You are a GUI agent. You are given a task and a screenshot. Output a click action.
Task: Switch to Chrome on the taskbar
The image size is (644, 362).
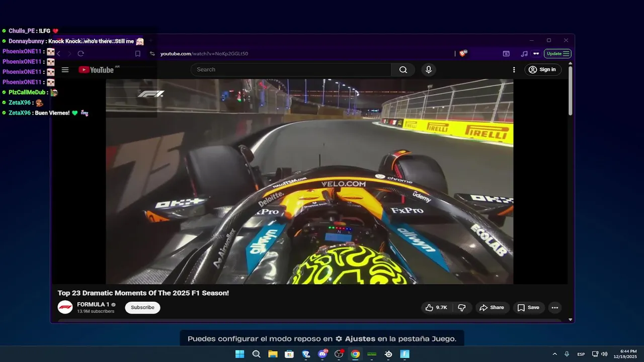355,354
